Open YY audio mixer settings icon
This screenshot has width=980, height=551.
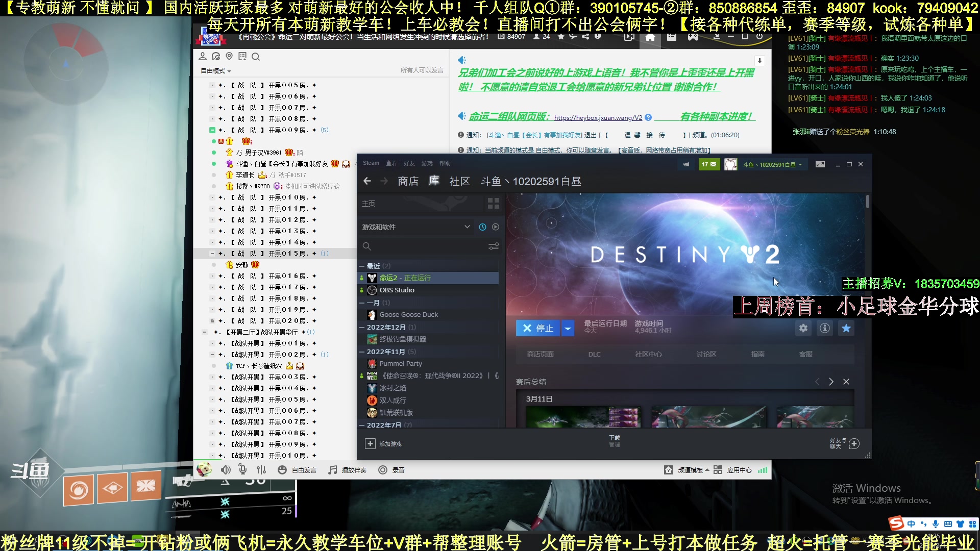pyautogui.click(x=261, y=470)
